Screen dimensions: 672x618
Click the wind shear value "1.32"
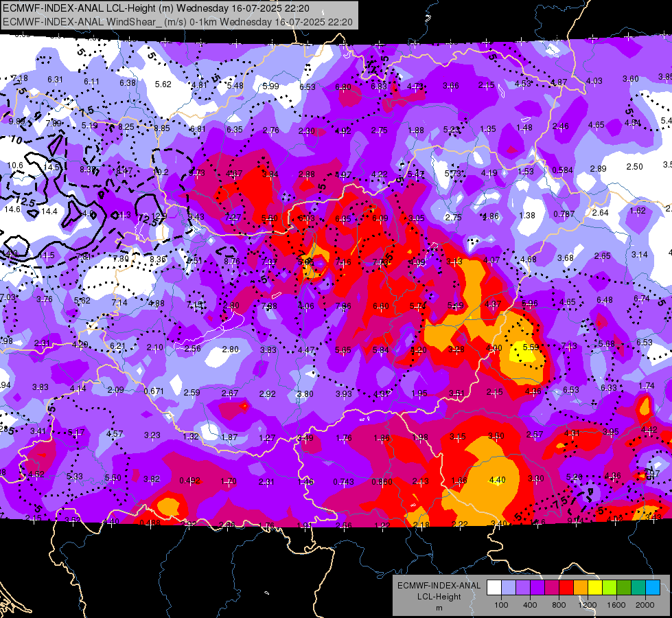point(191,436)
